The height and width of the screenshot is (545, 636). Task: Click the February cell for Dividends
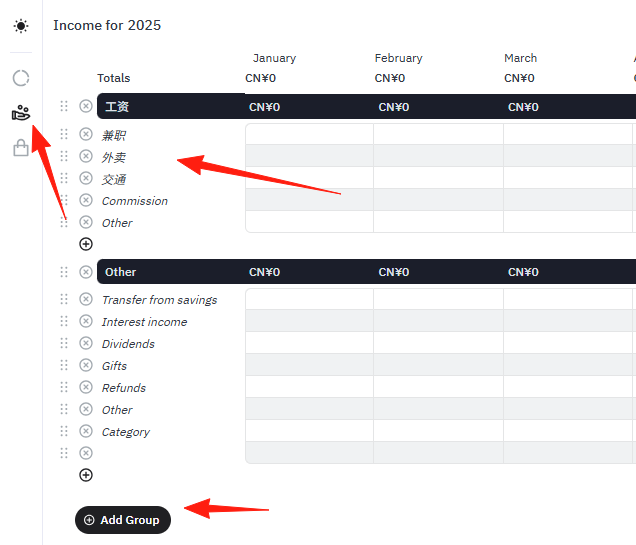click(x=438, y=343)
